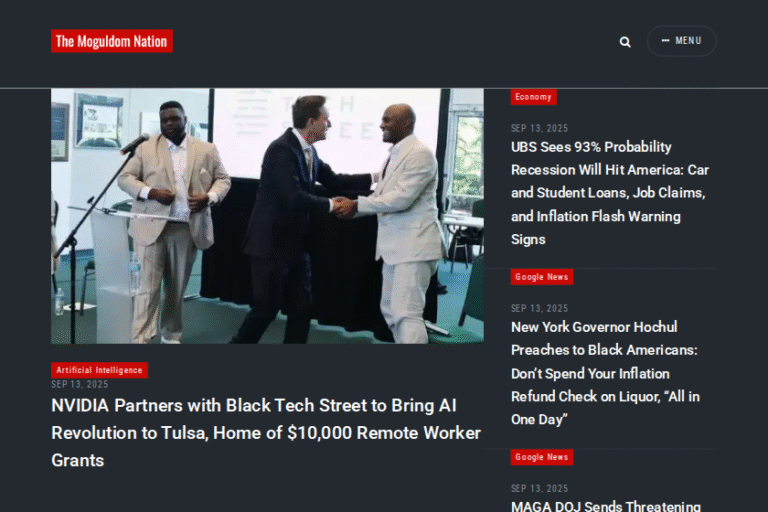Click the SEP 13, 2025 date above the MAGA DOJ headline
768x512 pixels.
[540, 488]
